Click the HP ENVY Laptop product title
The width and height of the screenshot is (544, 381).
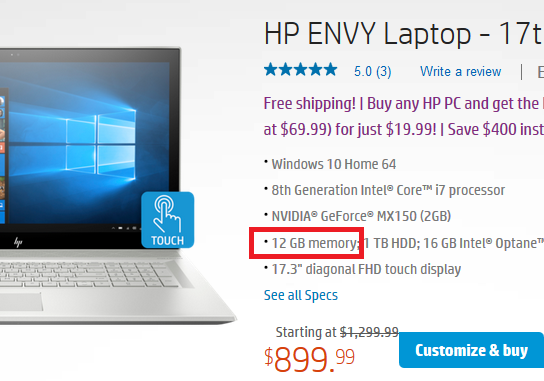tap(403, 34)
